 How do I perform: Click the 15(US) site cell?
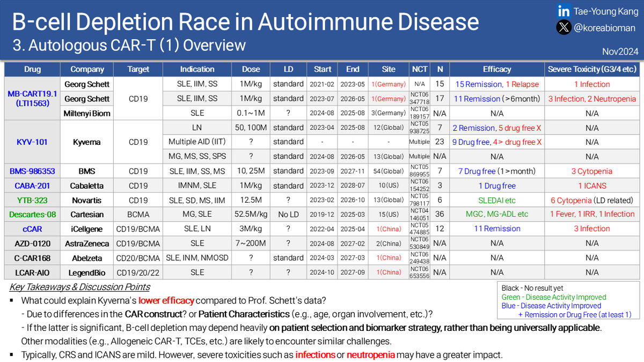[x=389, y=215]
